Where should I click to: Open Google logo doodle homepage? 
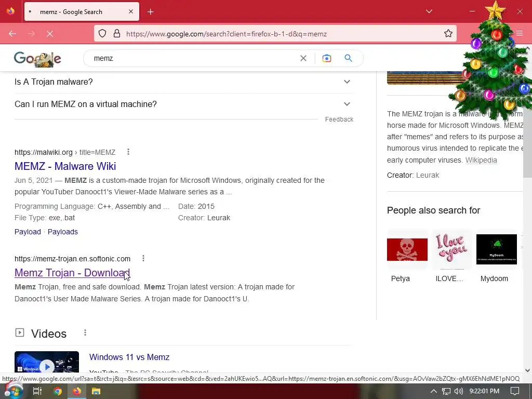(37, 59)
